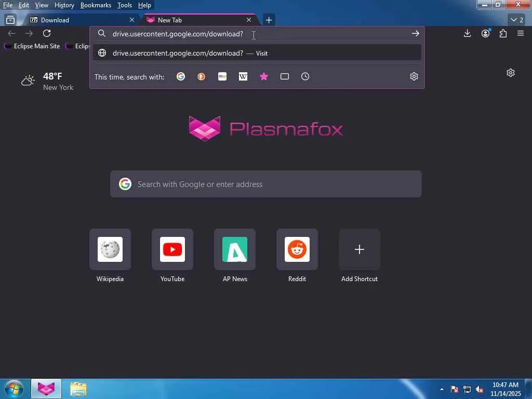Click inside the address bar field
This screenshot has height=399, width=532.
tap(258, 34)
